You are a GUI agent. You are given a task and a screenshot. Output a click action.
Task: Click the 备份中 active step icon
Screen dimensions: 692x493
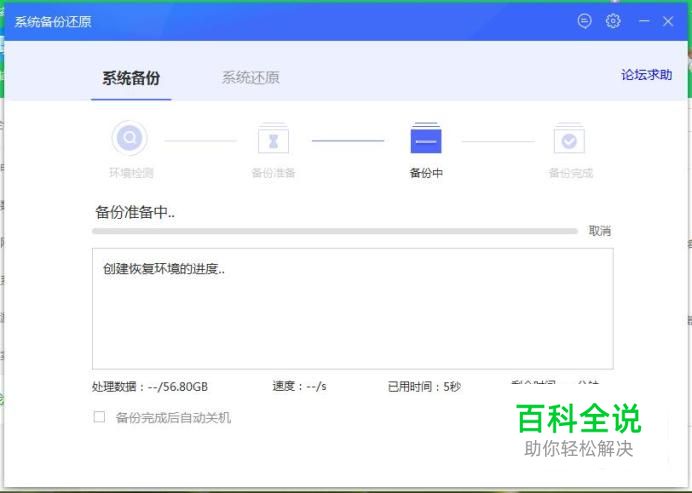425,138
